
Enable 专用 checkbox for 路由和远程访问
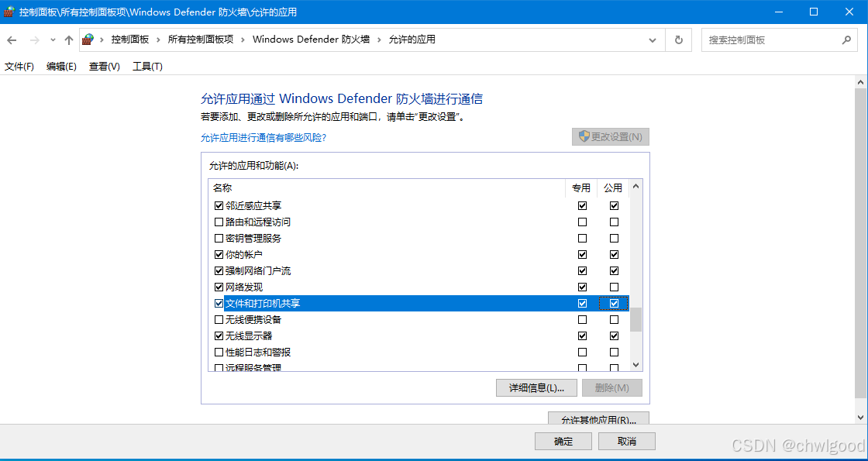click(x=582, y=222)
